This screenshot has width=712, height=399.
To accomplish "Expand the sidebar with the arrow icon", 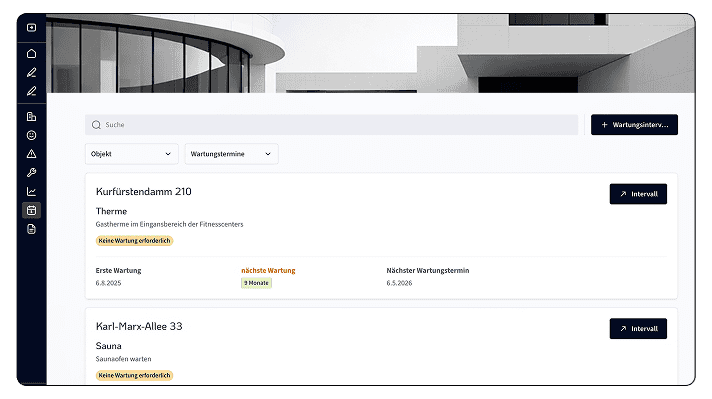I will pos(31,28).
